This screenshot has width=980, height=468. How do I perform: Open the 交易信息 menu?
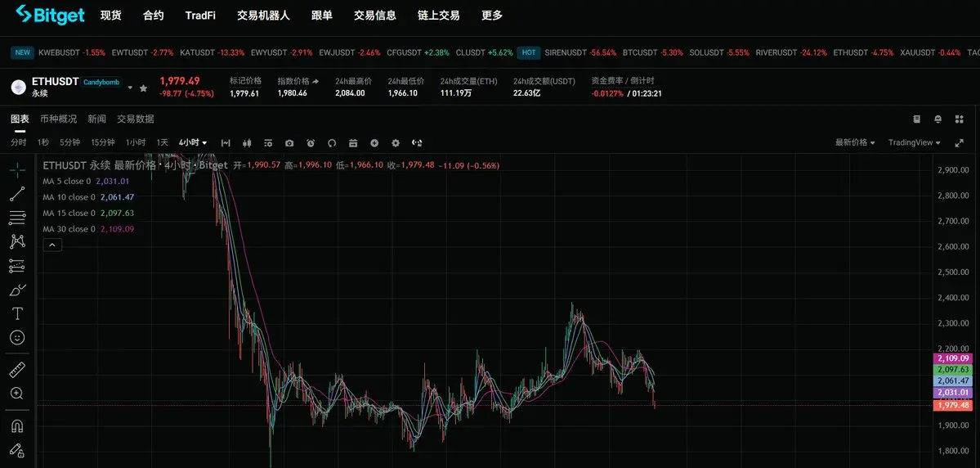coord(375,16)
